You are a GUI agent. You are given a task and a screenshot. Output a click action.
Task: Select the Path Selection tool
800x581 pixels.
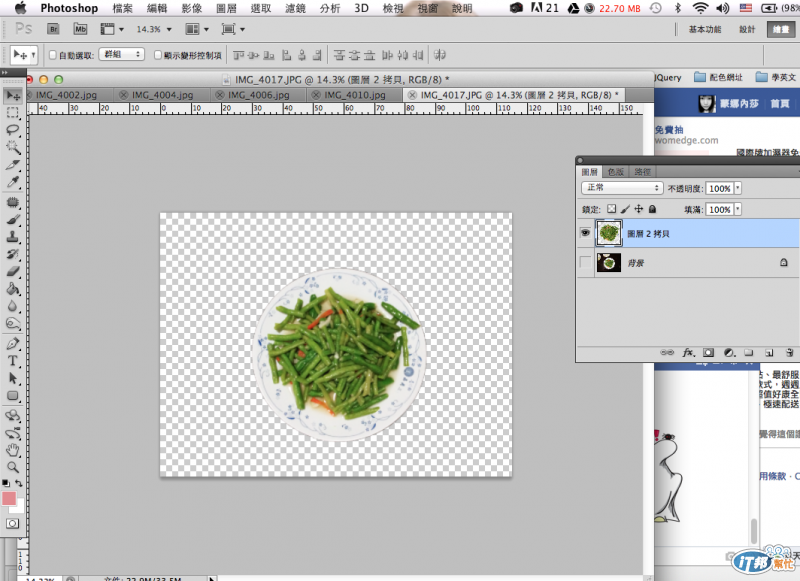point(13,378)
